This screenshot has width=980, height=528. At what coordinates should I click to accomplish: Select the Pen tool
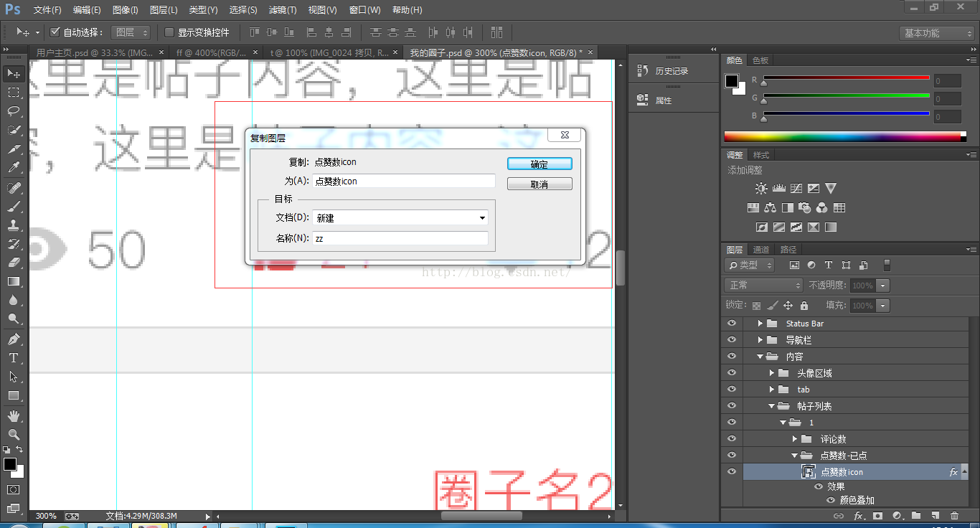(x=14, y=339)
